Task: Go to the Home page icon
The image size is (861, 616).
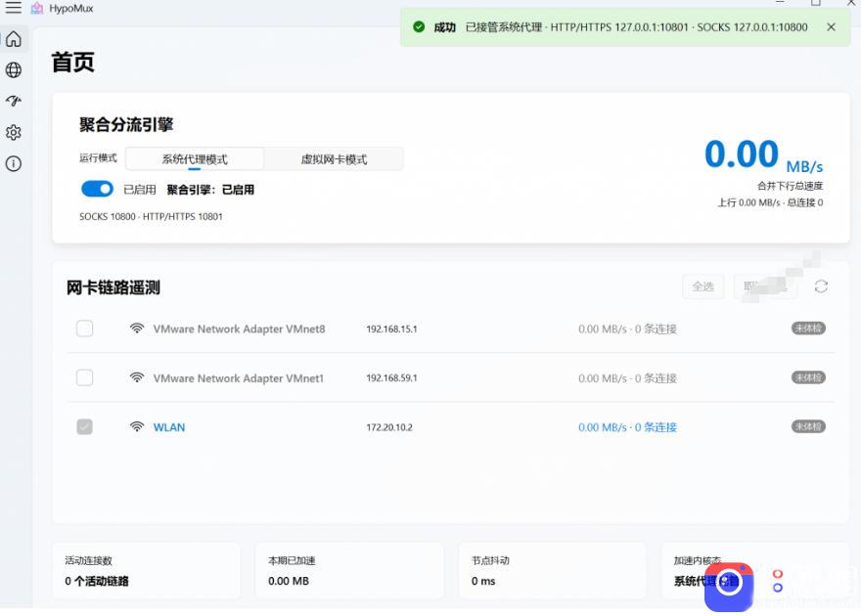Action: [x=14, y=39]
